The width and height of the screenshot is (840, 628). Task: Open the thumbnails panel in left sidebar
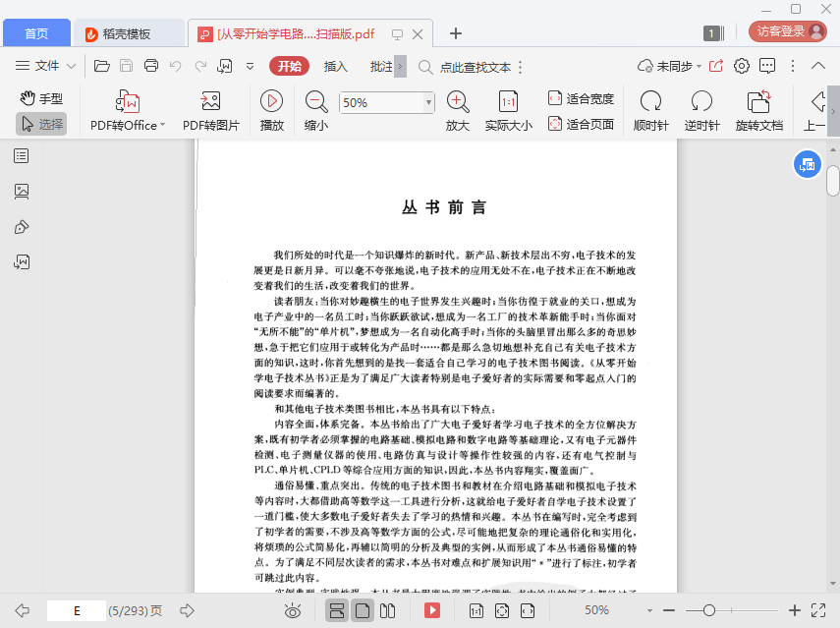point(22,191)
